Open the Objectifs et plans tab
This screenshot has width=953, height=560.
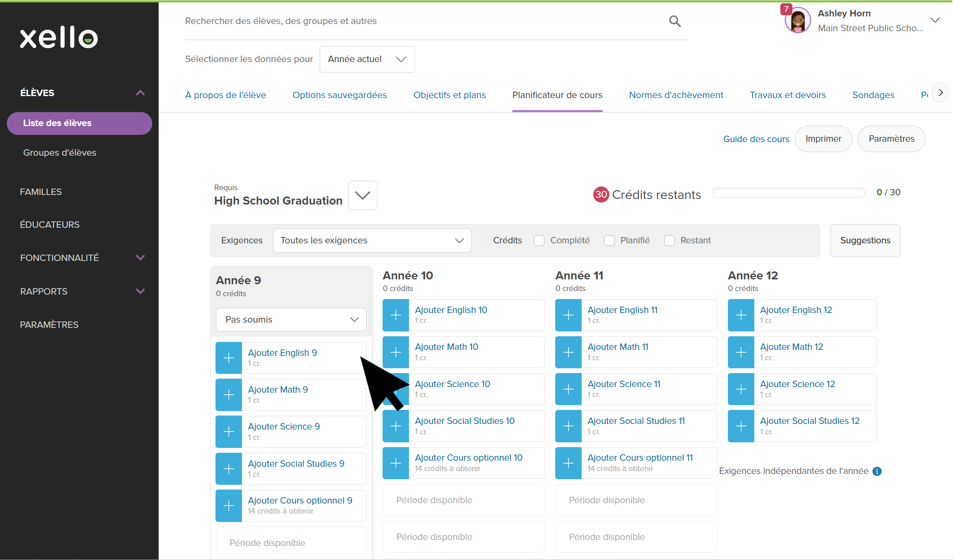coord(449,95)
